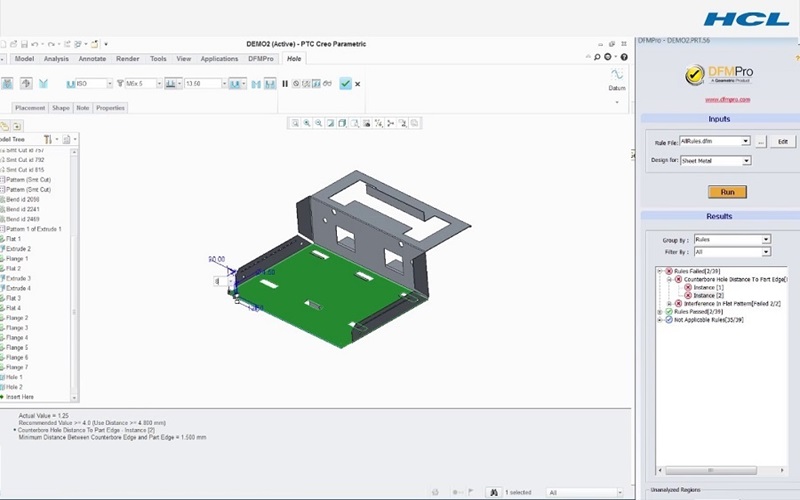Open the Properties panel tab
The height and width of the screenshot is (500, 800).
point(110,108)
